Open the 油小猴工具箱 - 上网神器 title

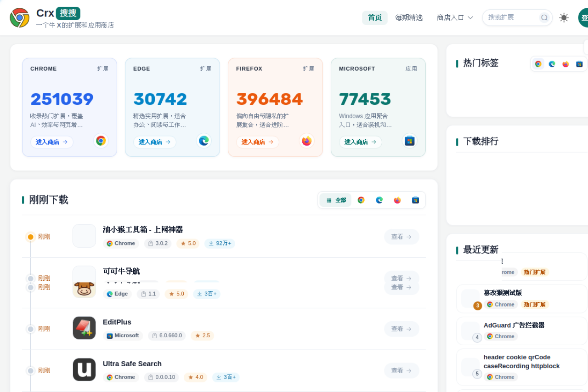(x=143, y=229)
